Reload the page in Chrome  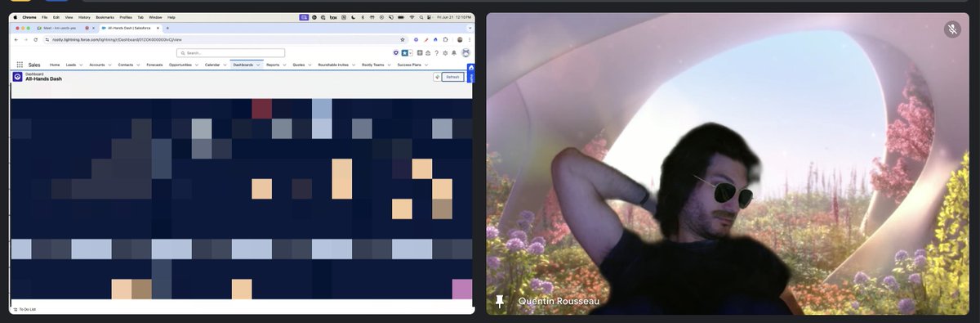(x=35, y=39)
